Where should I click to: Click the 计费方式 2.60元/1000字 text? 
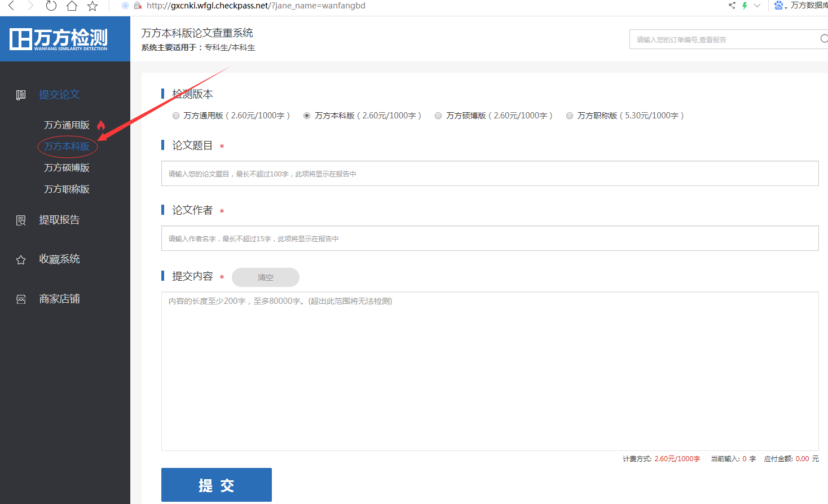click(x=661, y=459)
